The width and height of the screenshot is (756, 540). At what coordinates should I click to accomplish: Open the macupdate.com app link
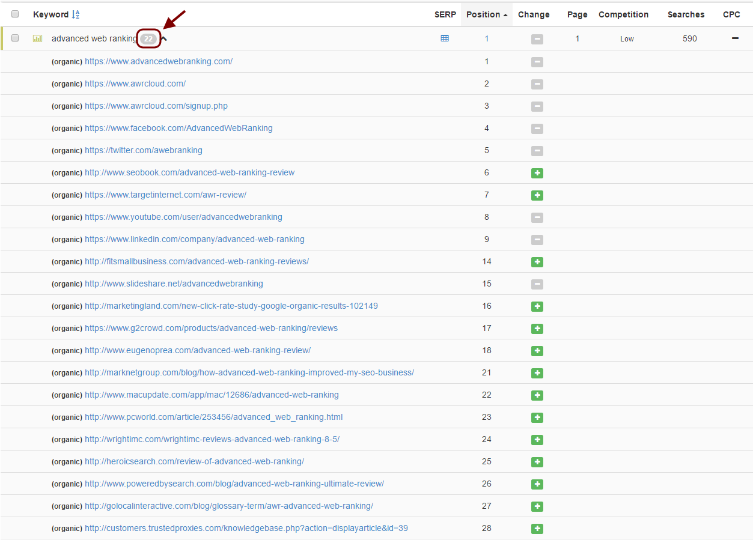coord(212,395)
